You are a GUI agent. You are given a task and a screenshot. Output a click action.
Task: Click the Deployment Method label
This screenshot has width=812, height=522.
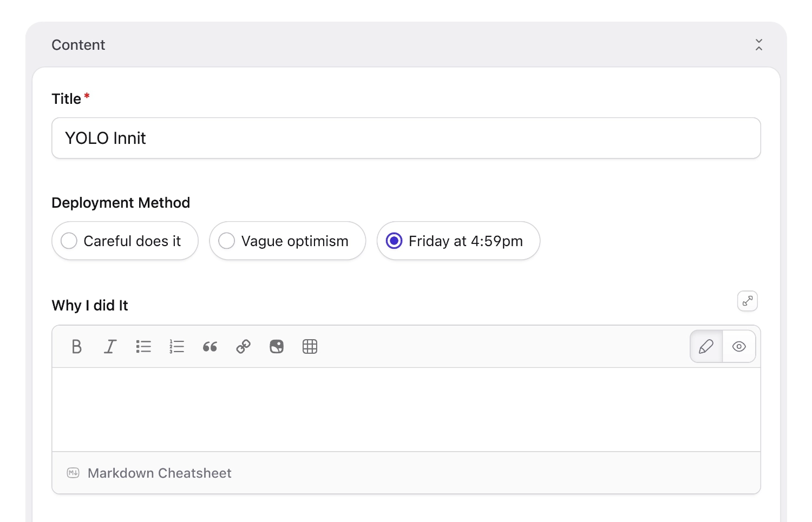pos(121,203)
